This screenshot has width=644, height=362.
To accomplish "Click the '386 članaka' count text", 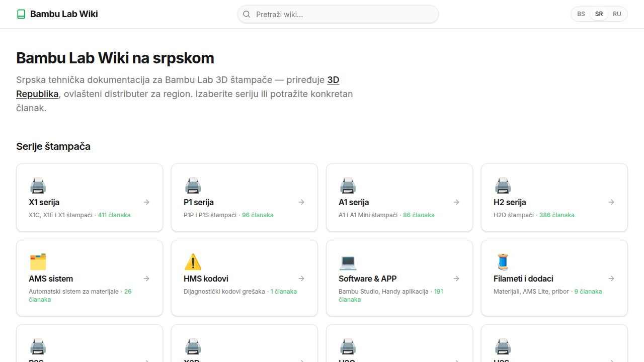I will click(x=557, y=215).
